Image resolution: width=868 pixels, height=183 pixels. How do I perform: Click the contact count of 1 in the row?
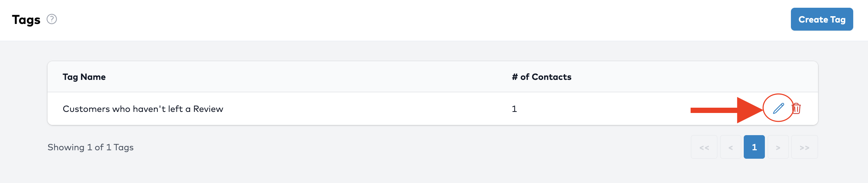pos(514,109)
